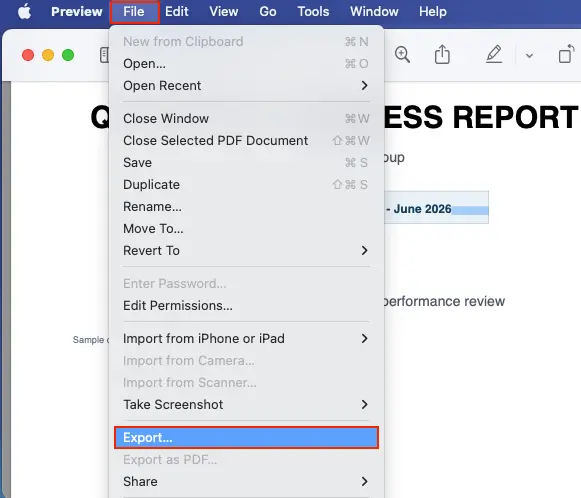
Task: Expand the markup dropdown chevron
Action: (529, 56)
